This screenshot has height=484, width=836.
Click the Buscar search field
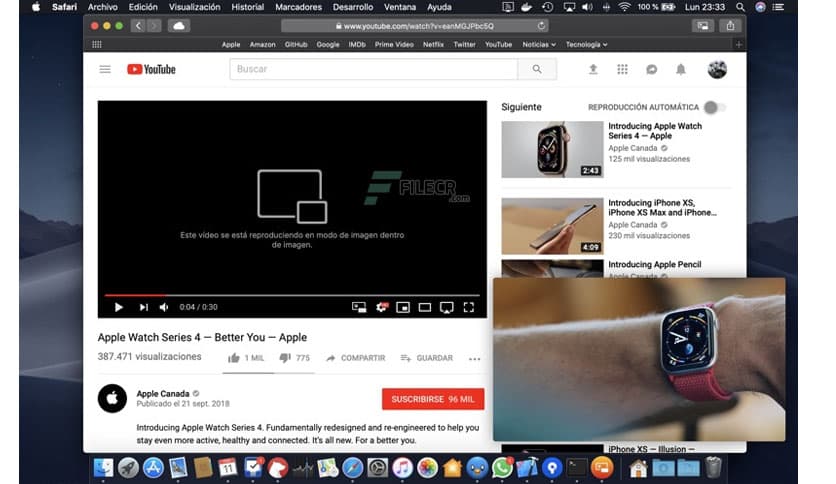tap(374, 69)
